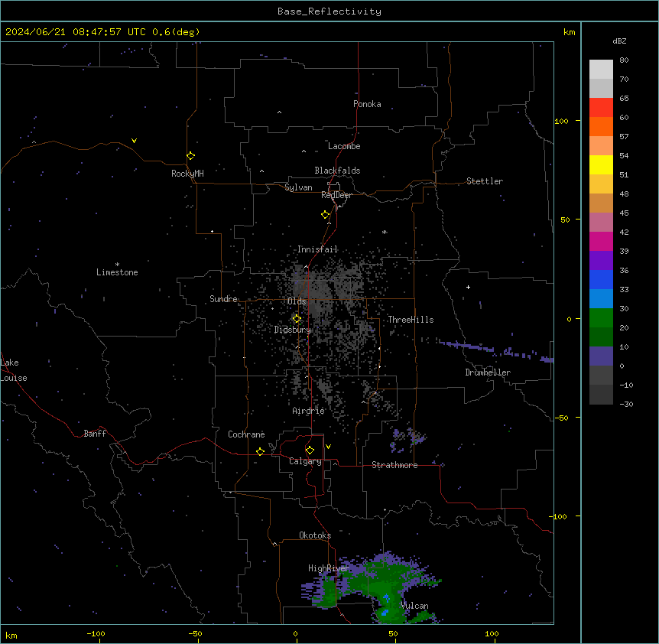This screenshot has width=659, height=644.
Task: Click the -50 tick label on the horizontal axis
Action: (195, 633)
